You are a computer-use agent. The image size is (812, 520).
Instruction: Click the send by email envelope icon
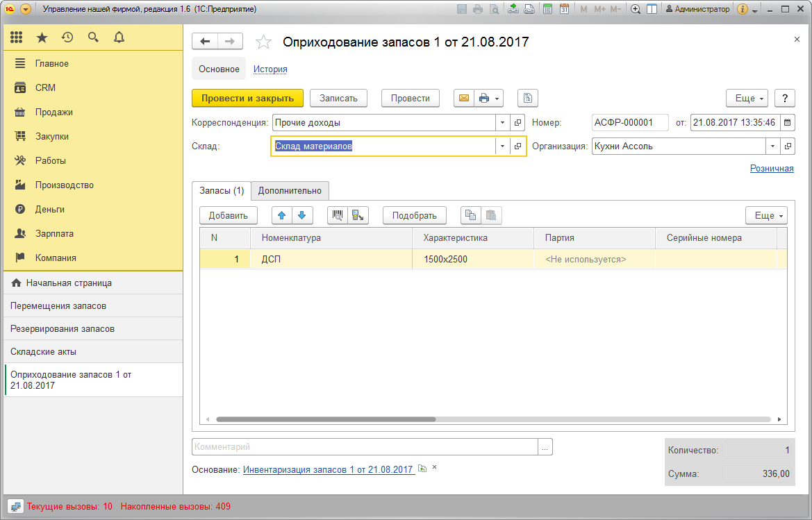(x=464, y=99)
